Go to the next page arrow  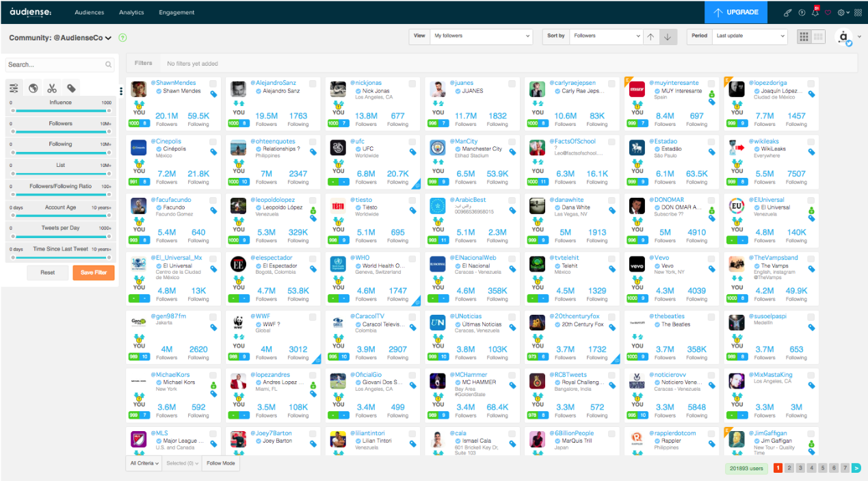tap(856, 468)
